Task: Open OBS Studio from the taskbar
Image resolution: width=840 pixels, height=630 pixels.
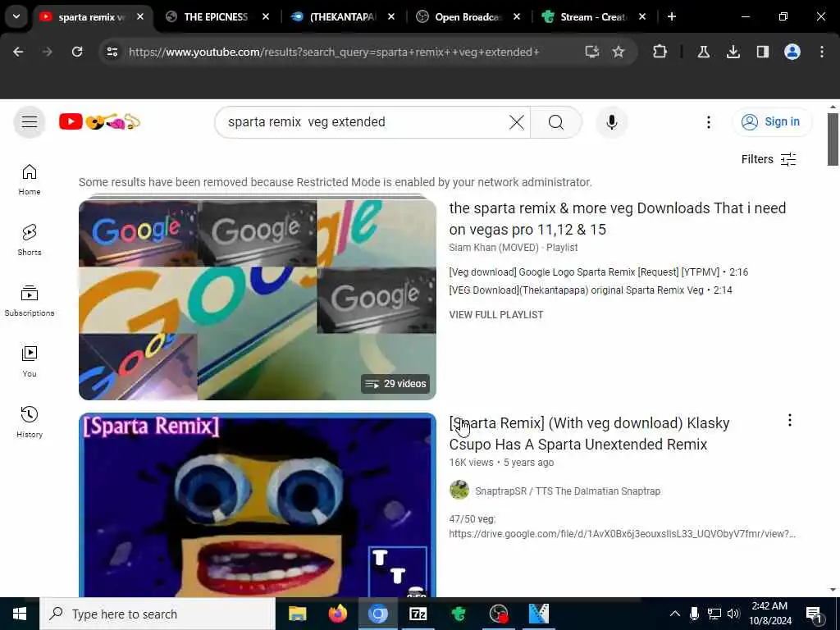Action: point(498,614)
